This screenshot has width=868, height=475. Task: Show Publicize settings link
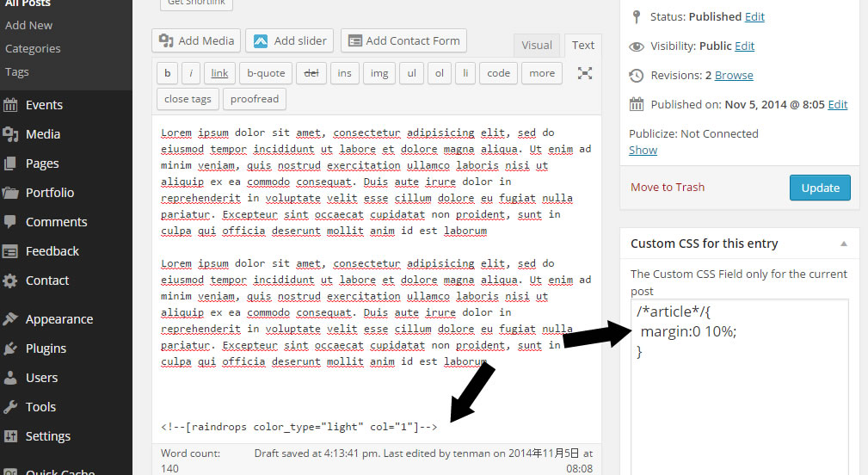(643, 150)
